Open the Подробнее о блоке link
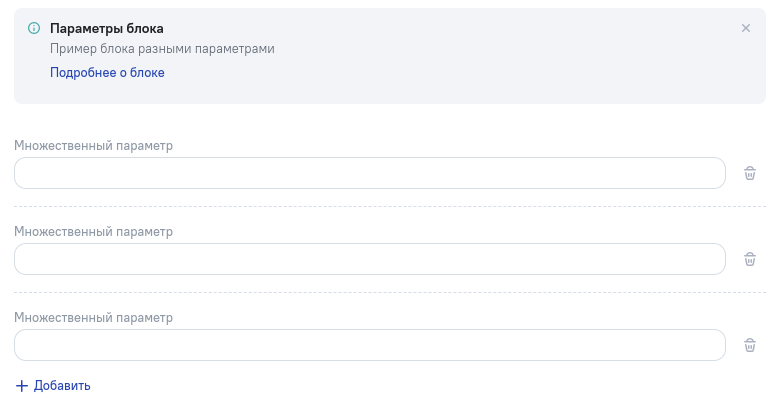774x418 pixels. coord(107,73)
